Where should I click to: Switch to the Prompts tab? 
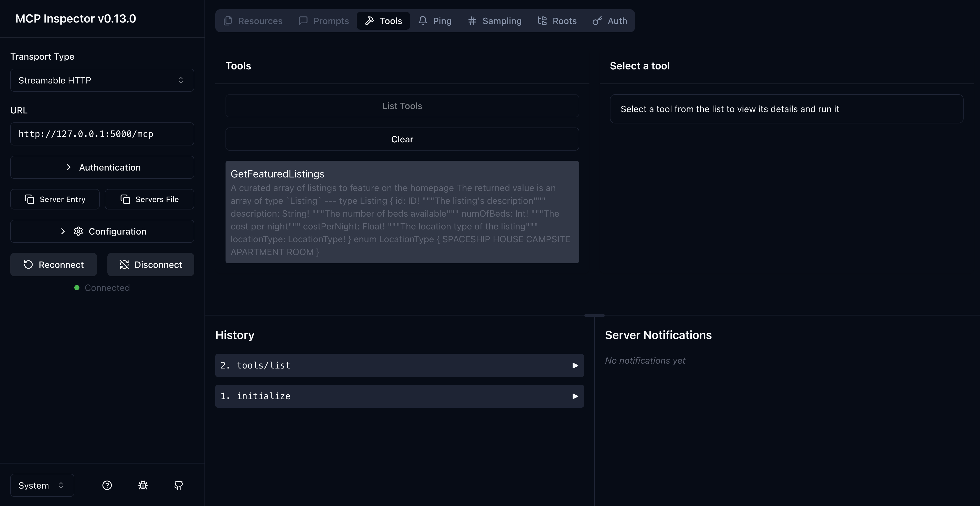coord(323,21)
